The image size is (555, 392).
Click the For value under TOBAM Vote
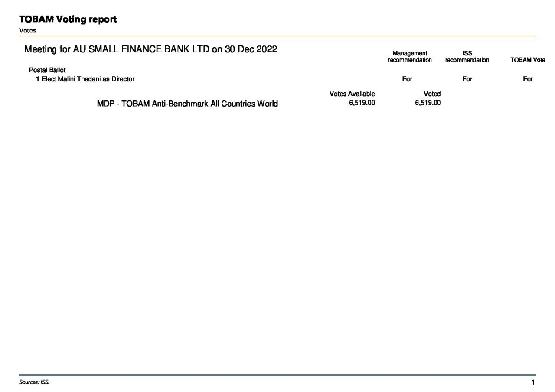(528, 79)
